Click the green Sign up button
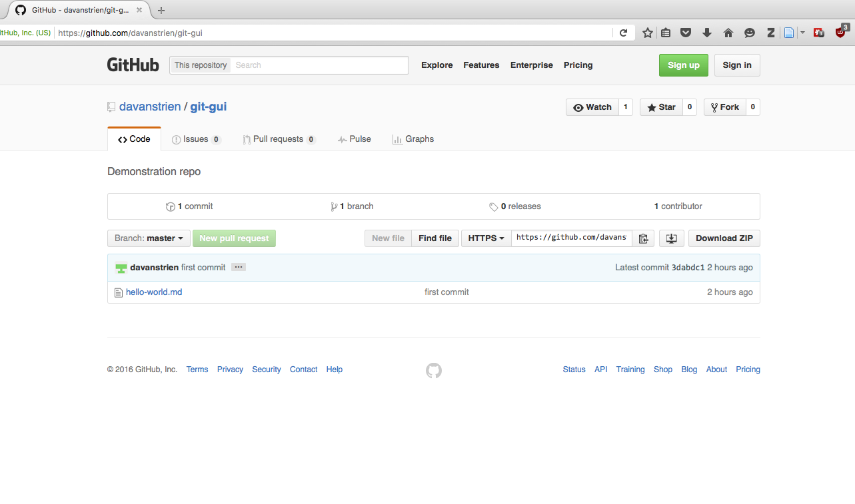The image size is (855, 504). point(683,65)
